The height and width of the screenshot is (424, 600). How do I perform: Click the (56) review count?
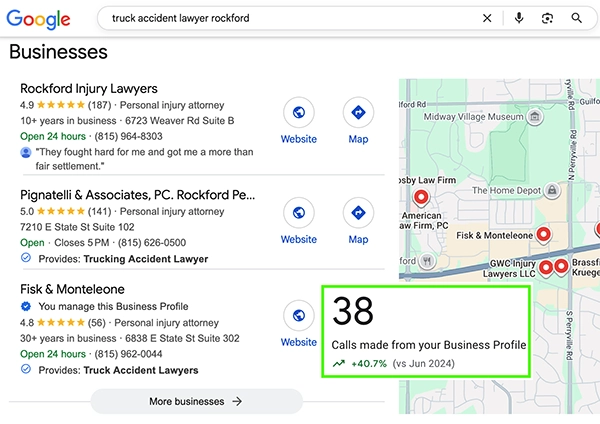[x=96, y=323]
